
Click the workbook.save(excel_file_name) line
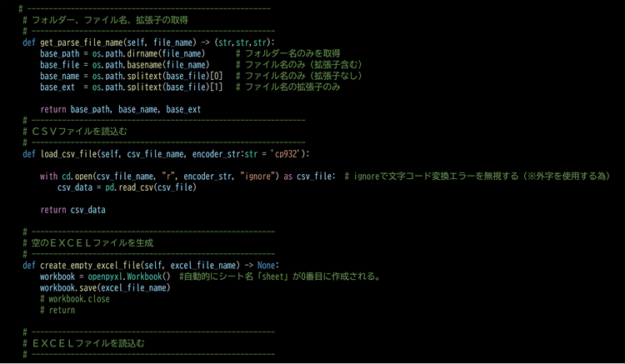[104, 287]
